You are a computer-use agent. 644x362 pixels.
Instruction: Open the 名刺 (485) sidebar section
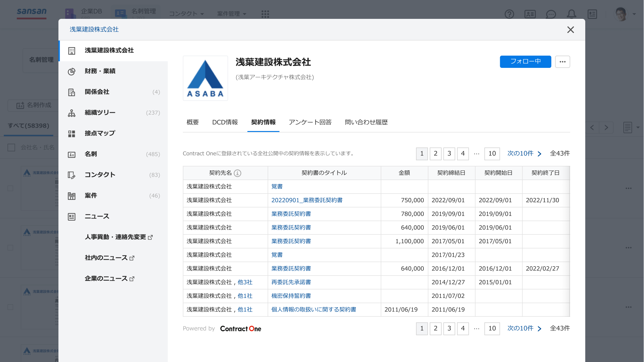(x=91, y=154)
